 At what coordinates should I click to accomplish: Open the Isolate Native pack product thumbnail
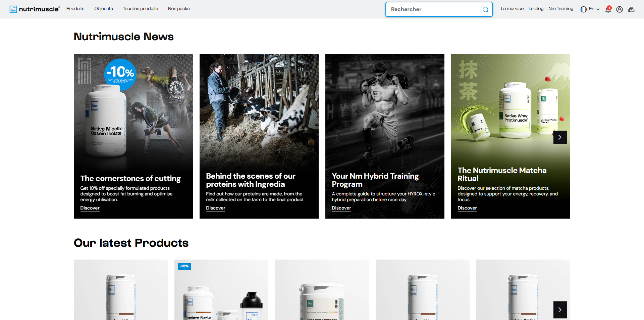(221, 290)
